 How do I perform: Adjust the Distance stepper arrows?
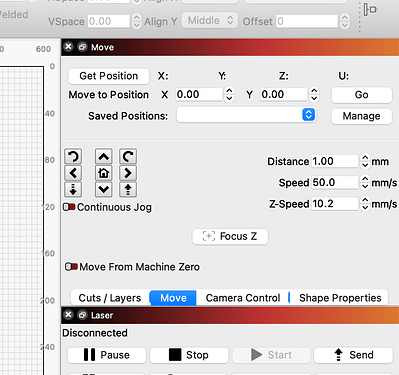pos(365,161)
